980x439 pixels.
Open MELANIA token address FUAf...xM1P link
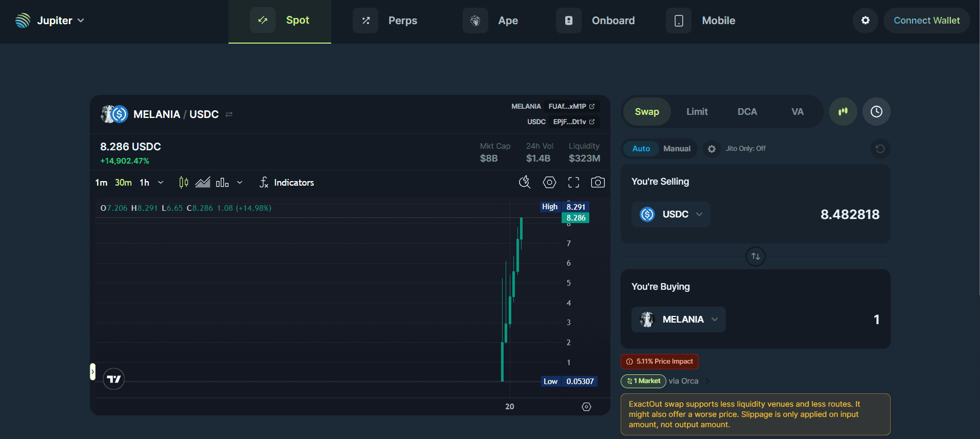point(571,106)
